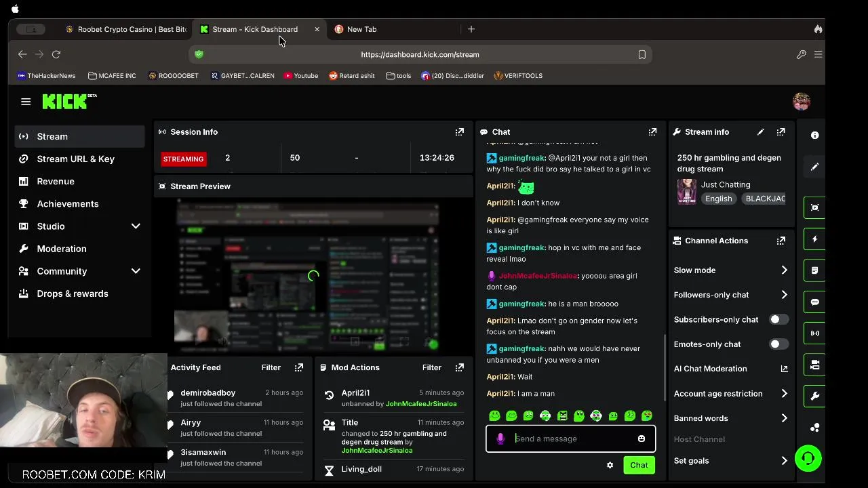Click demirobadboy in Activity Feed

pos(208,393)
